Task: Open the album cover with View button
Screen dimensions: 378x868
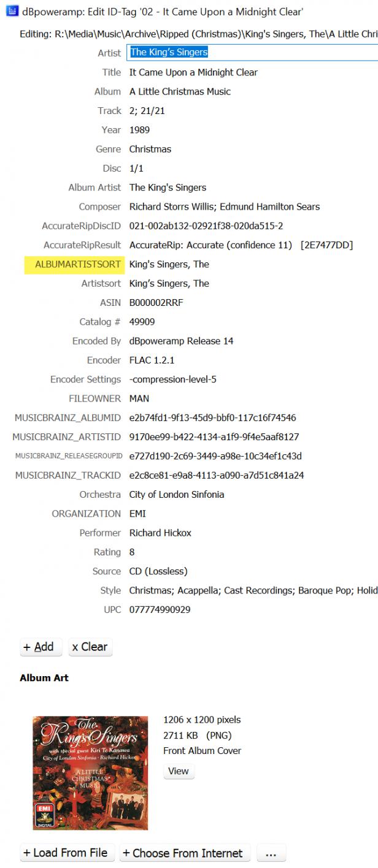Action: tap(179, 771)
